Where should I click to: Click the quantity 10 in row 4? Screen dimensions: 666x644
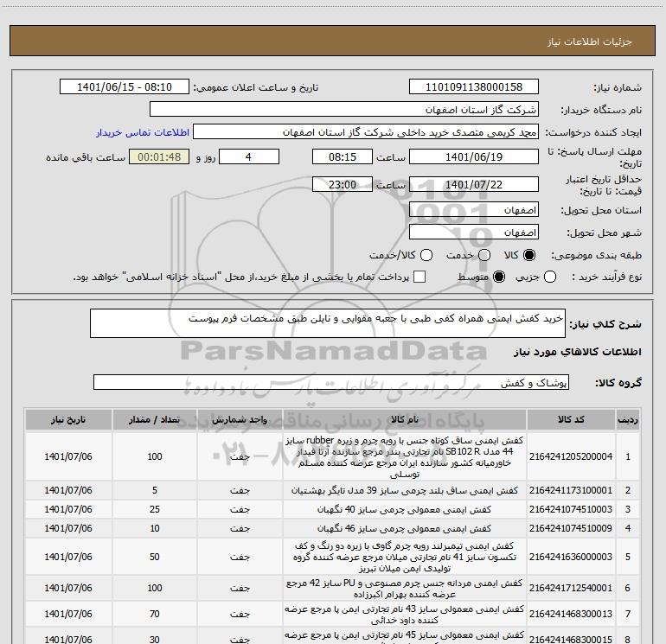[155, 528]
